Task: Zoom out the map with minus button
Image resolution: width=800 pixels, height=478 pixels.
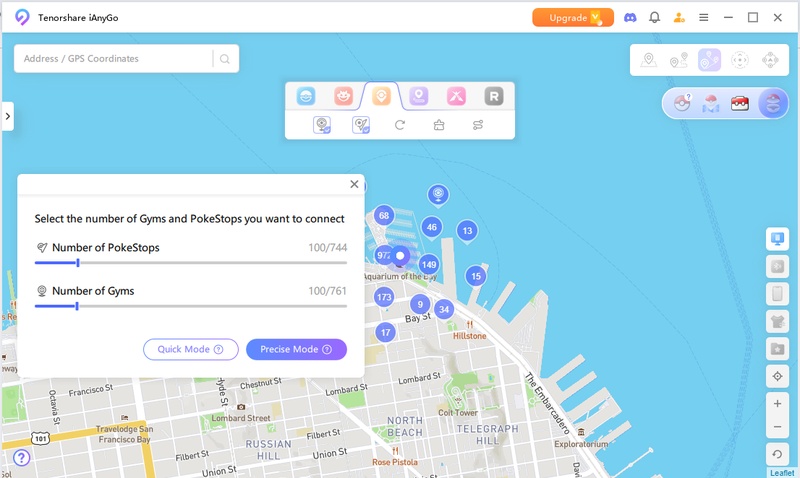Action: coord(777,426)
